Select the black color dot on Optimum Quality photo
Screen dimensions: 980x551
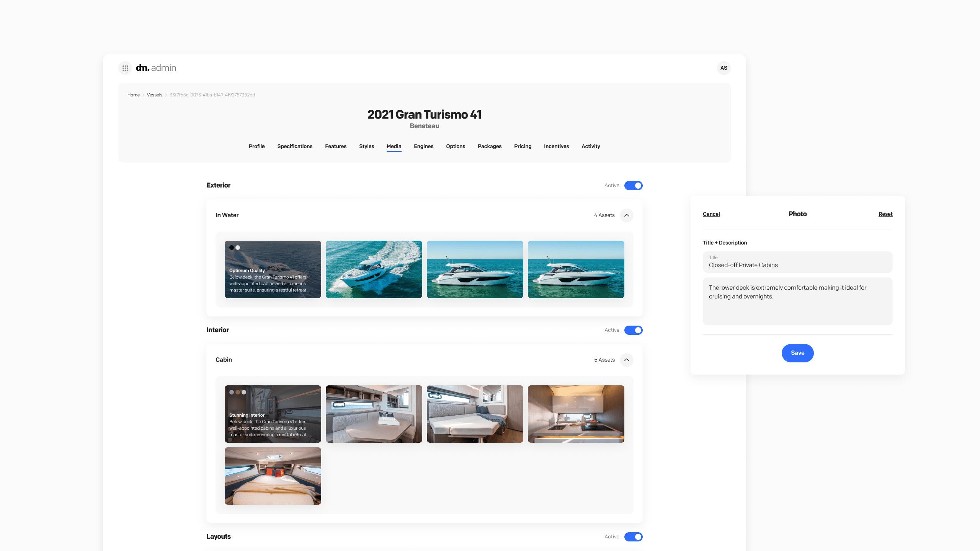click(x=232, y=248)
